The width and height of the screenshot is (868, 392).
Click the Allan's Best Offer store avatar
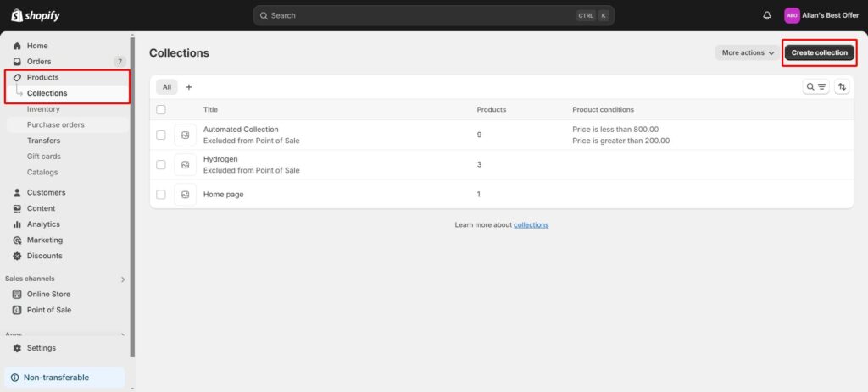pos(792,15)
